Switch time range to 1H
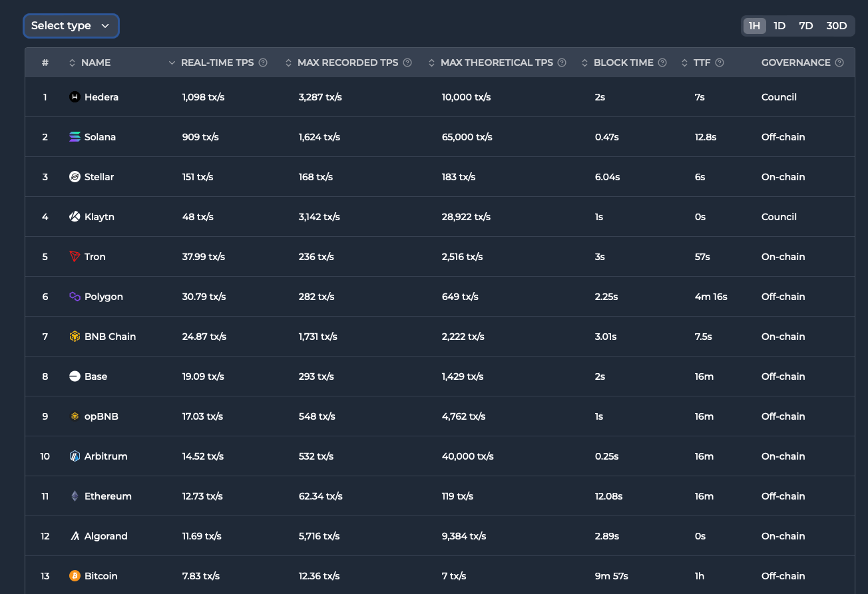This screenshot has width=868, height=594. (754, 26)
